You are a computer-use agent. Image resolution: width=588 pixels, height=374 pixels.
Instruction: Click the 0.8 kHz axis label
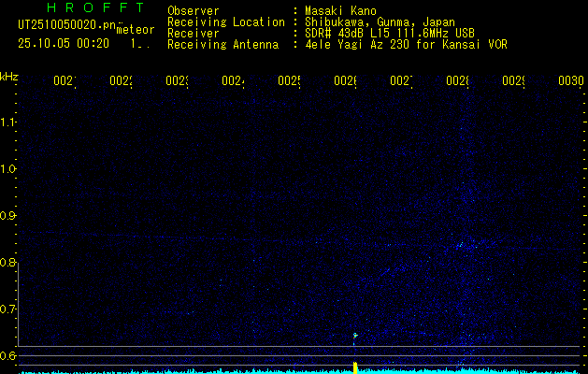(x=7, y=262)
